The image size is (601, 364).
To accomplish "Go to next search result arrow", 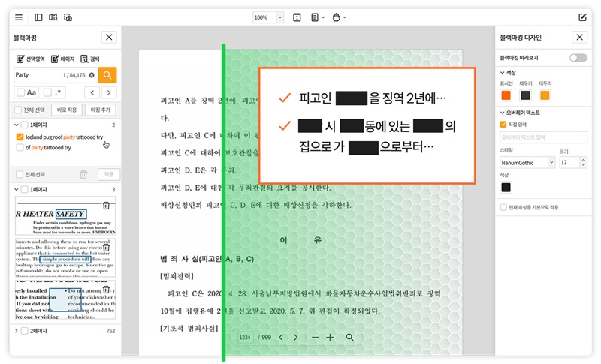I will (111, 92).
